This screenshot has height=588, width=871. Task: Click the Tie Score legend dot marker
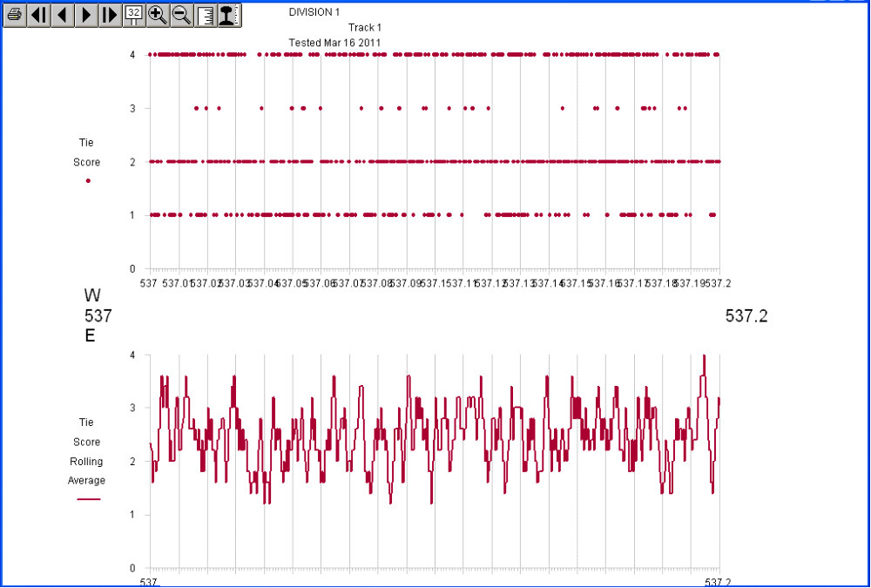[88, 180]
